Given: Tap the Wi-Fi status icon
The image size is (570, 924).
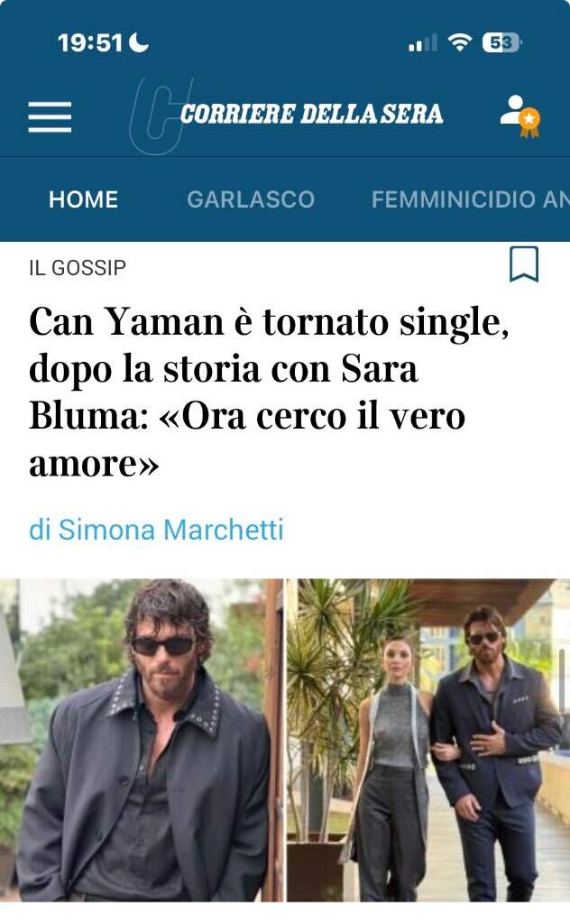Looking at the screenshot, I should click(x=460, y=42).
